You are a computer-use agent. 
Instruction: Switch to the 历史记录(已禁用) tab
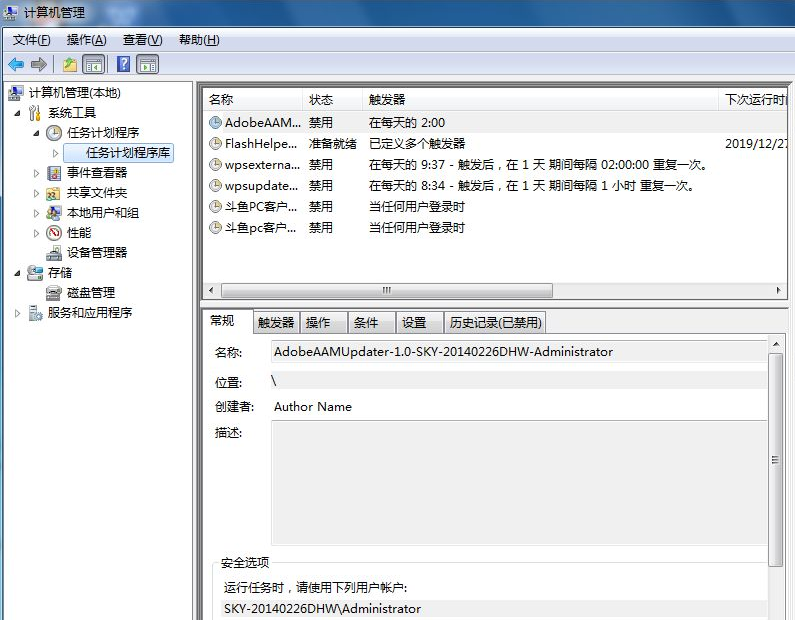pyautogui.click(x=495, y=322)
